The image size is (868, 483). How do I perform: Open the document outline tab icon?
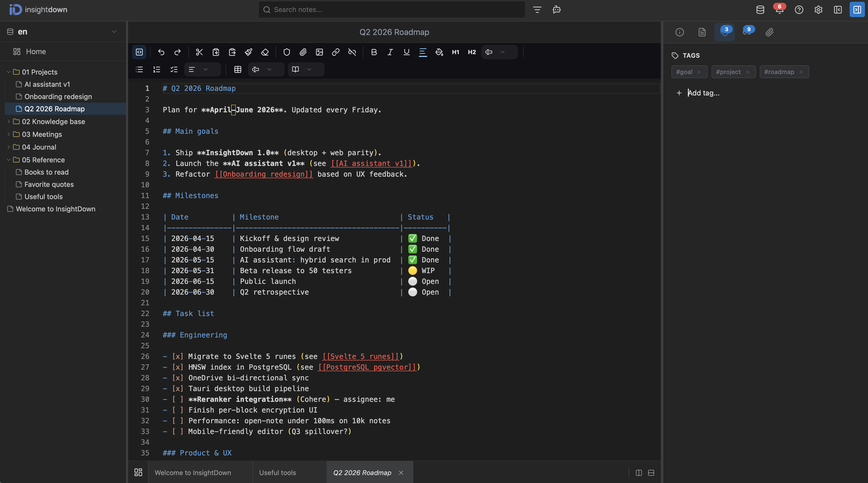click(702, 32)
